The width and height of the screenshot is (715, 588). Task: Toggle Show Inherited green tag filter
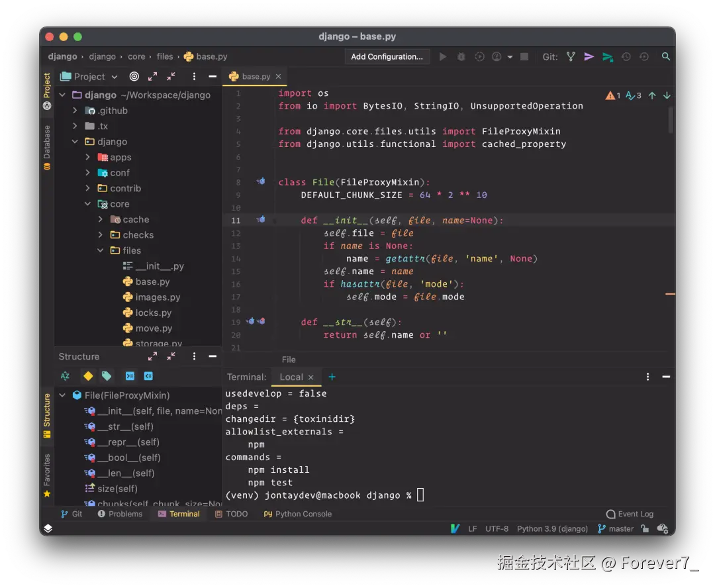106,376
